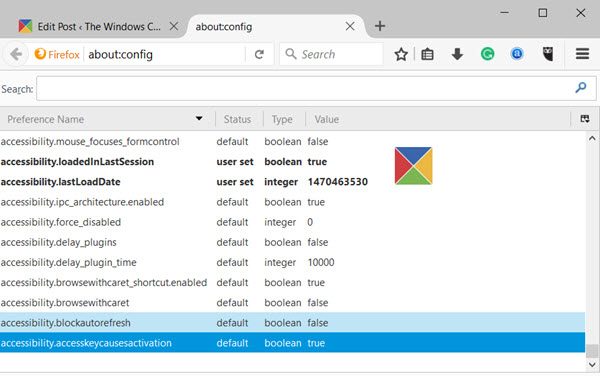Sort by the Value column header
Viewport: 600px width, 376px height.
coord(326,119)
